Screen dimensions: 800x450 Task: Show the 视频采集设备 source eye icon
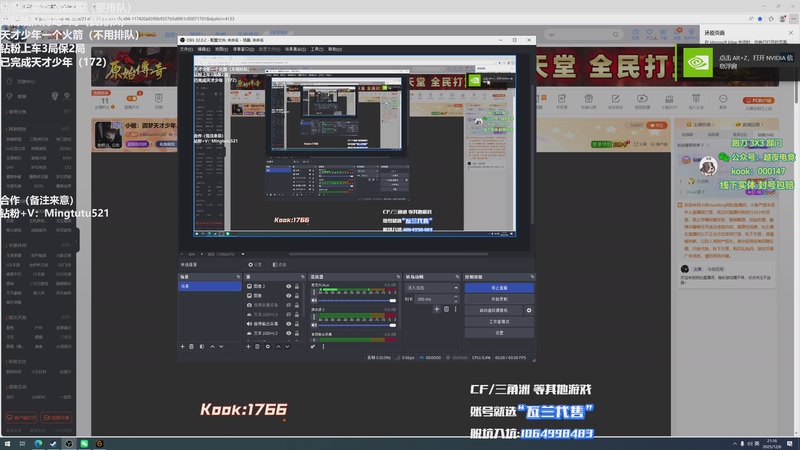pos(288,305)
